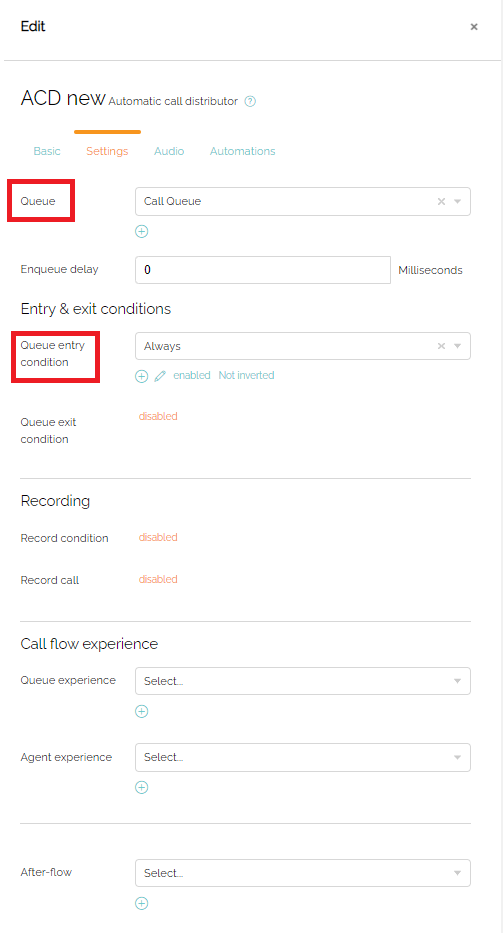
Task: Edit the queue entry condition with pencil icon
Action: pyautogui.click(x=160, y=376)
